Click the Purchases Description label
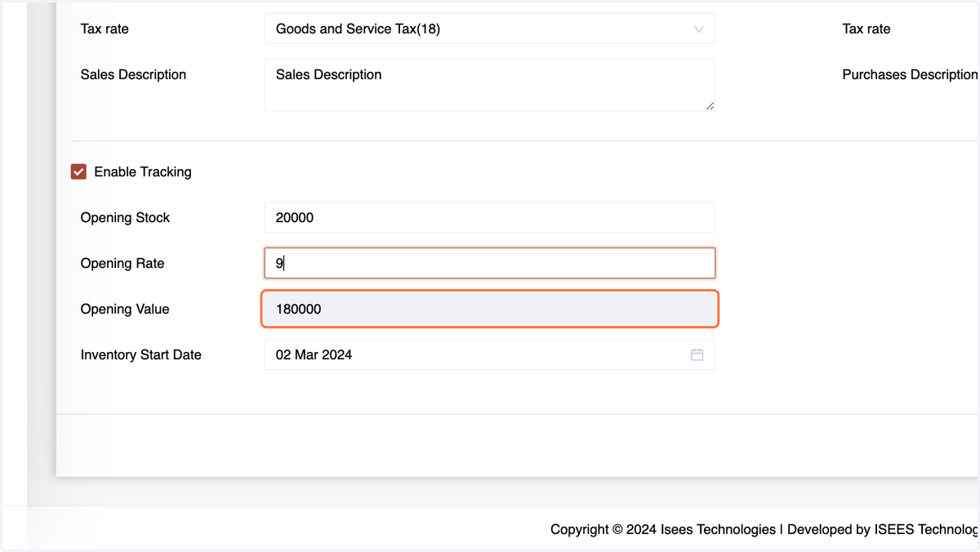The height and width of the screenshot is (552, 980). [x=911, y=74]
